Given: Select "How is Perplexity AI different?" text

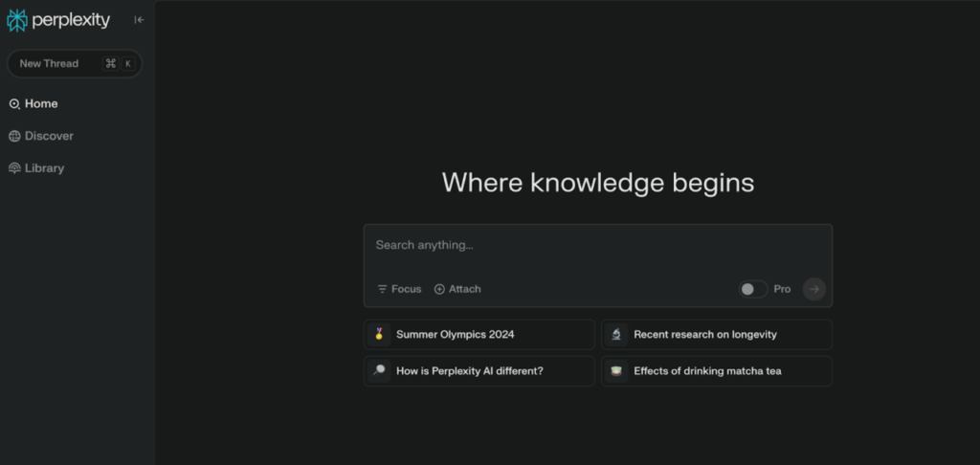Looking at the screenshot, I should tap(469, 371).
